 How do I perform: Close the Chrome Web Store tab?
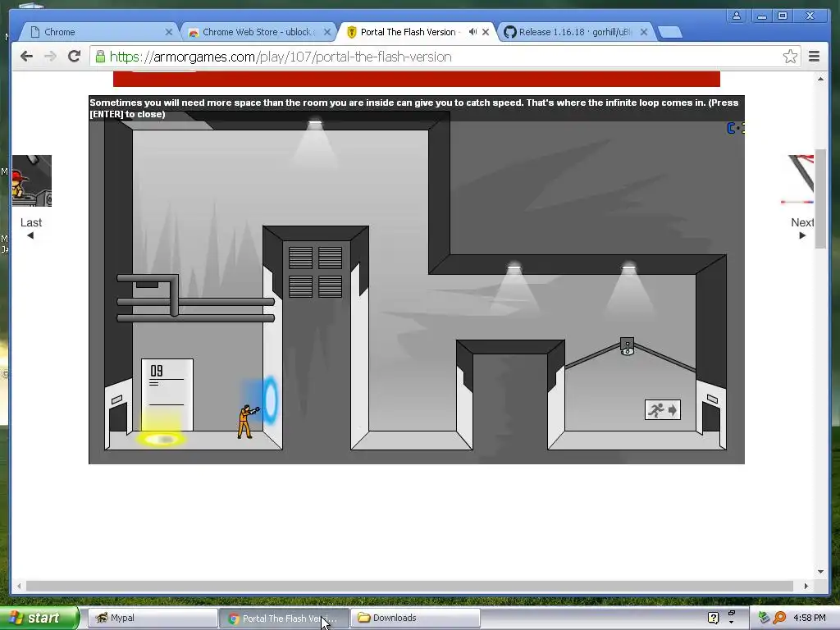click(327, 32)
